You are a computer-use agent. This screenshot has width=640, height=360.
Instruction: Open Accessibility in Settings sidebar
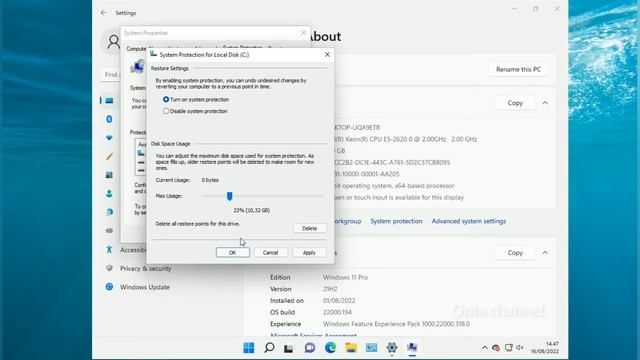point(126,249)
